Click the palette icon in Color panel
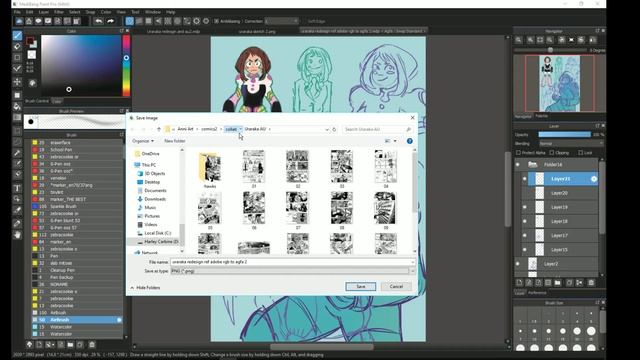The height and width of the screenshot is (360, 640). tap(33, 83)
